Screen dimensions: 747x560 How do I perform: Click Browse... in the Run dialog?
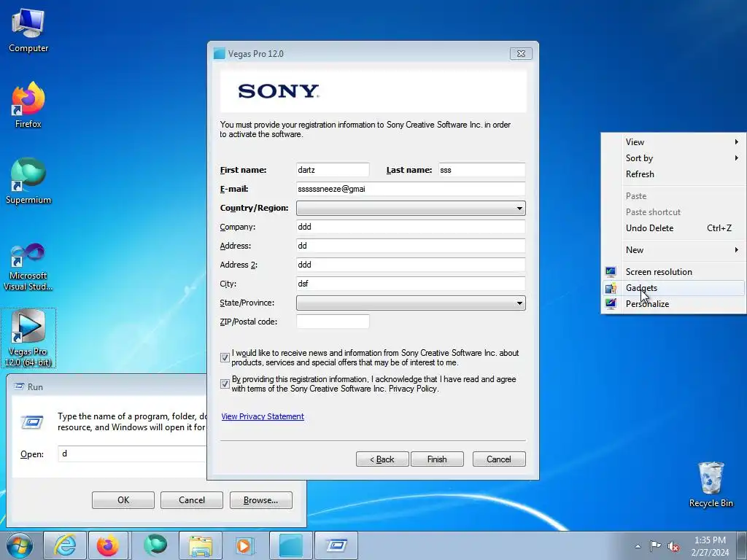coord(260,500)
